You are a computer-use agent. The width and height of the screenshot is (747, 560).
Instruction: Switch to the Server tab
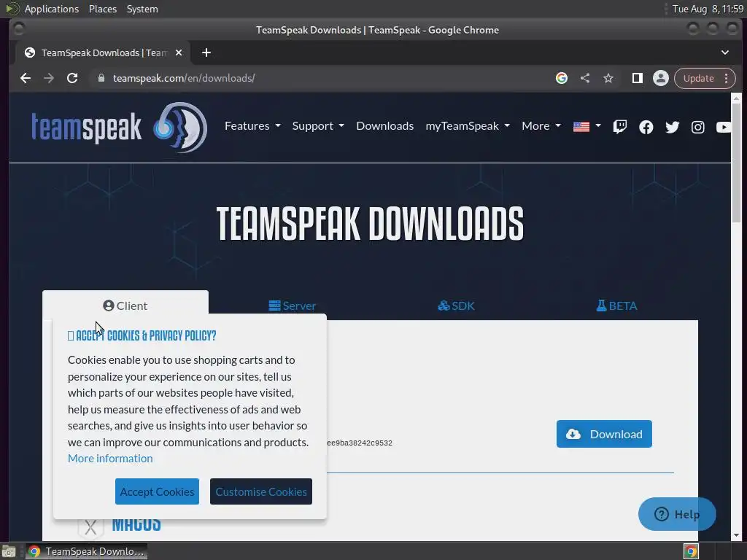[x=292, y=306]
